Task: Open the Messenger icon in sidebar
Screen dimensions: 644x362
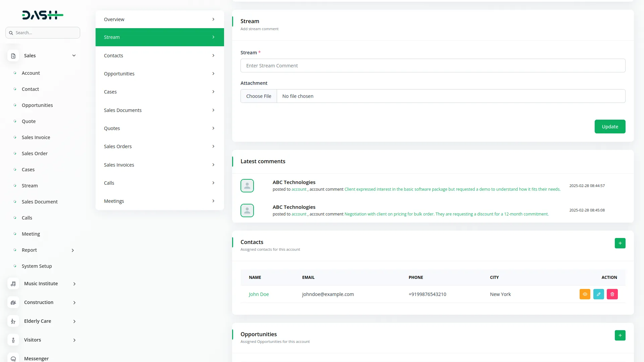Action: click(x=13, y=358)
